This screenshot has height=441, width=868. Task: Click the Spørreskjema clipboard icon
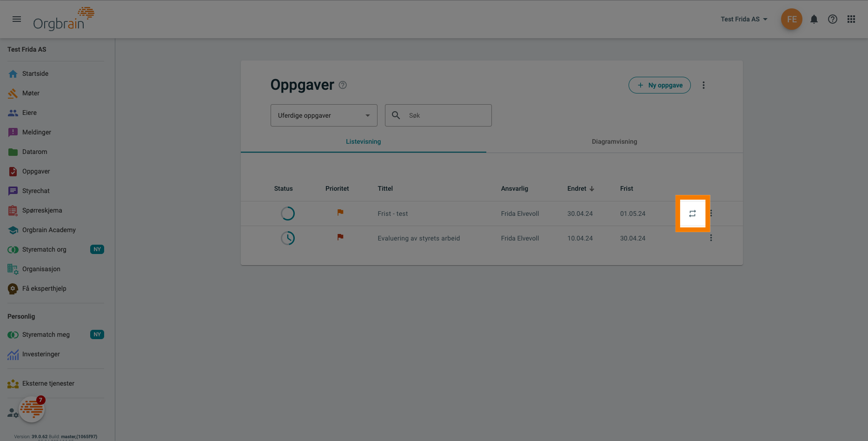[13, 210]
